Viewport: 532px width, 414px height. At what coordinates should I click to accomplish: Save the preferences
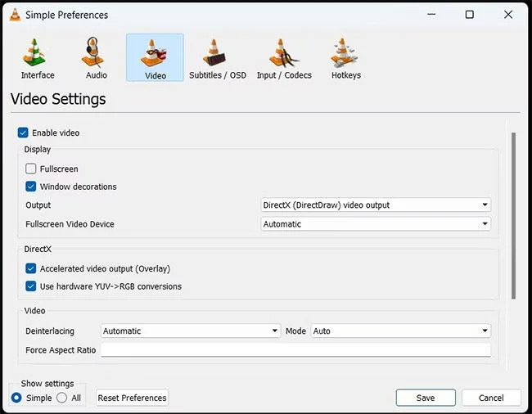[426, 398]
